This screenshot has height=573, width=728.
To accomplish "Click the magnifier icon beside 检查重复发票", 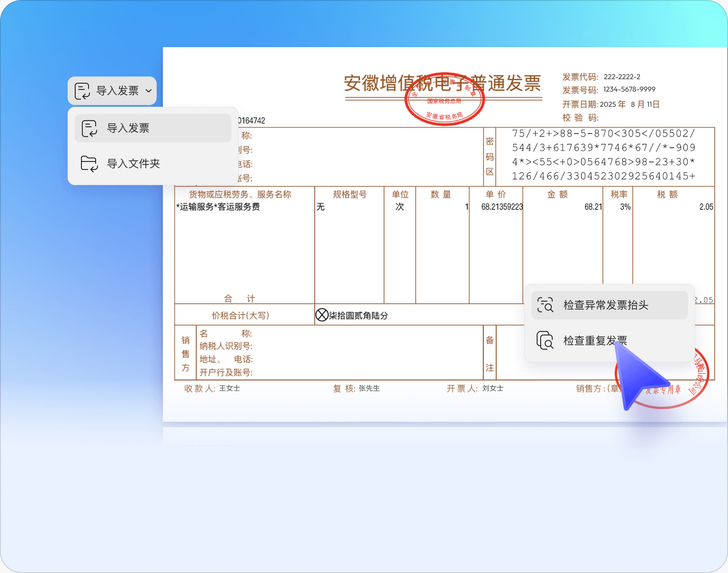I will coord(545,340).
